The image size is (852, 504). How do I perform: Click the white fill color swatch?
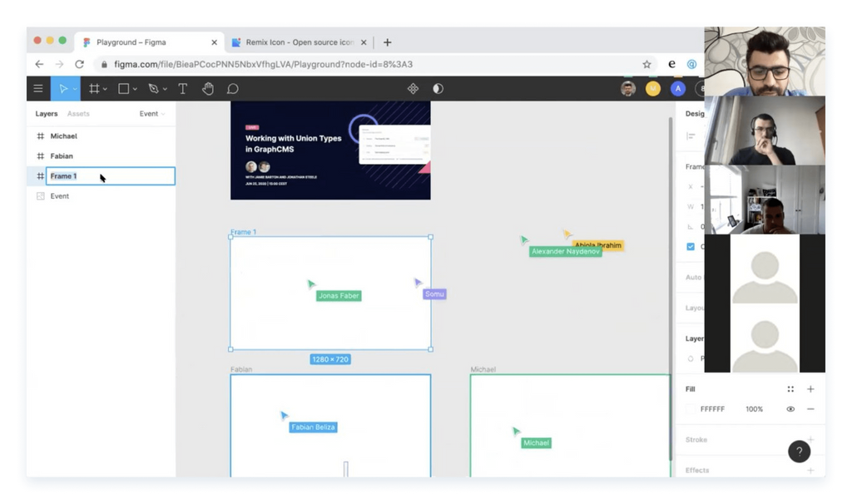(x=691, y=409)
